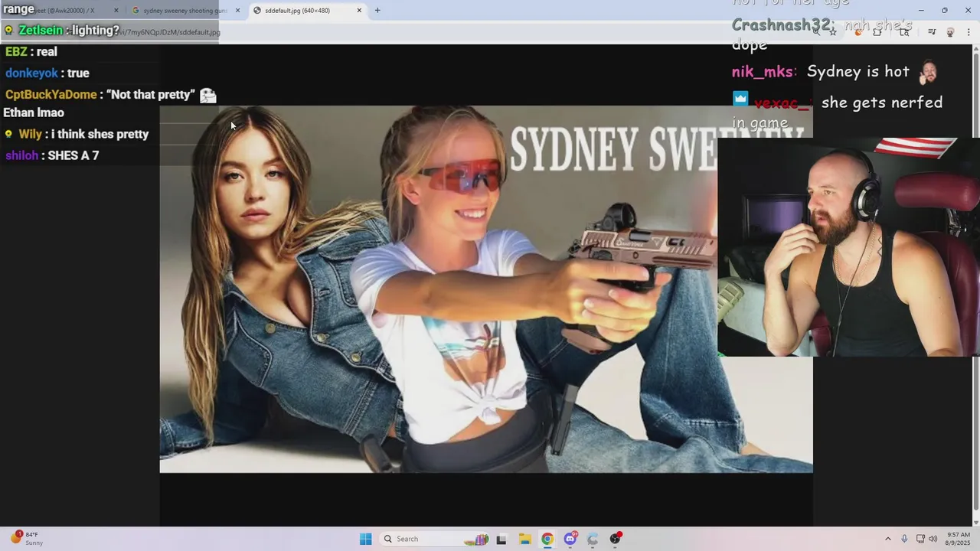Maximize the Chrome window
The image size is (980, 551).
click(x=945, y=11)
